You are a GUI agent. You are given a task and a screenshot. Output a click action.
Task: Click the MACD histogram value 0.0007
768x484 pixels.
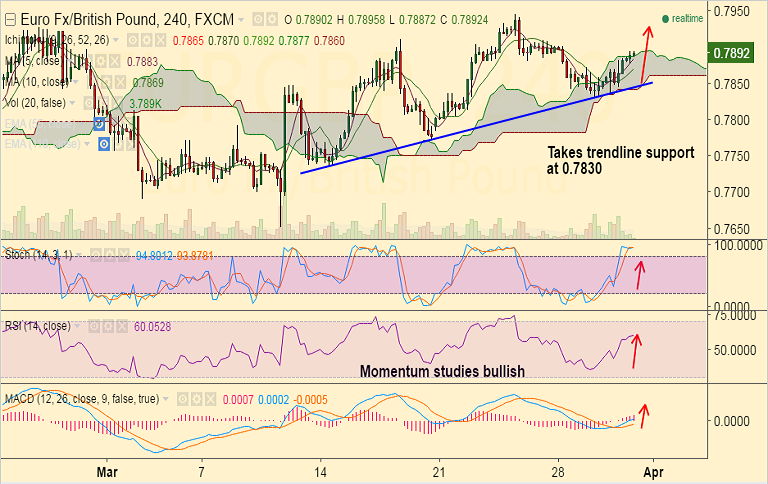tap(238, 400)
